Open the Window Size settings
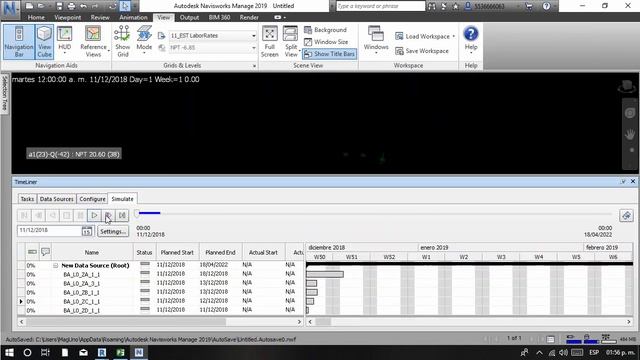The width and height of the screenshot is (640, 360). click(x=326, y=42)
